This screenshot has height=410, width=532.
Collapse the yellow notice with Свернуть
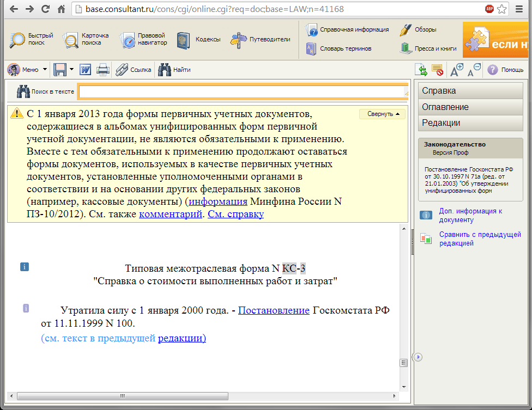pos(382,114)
